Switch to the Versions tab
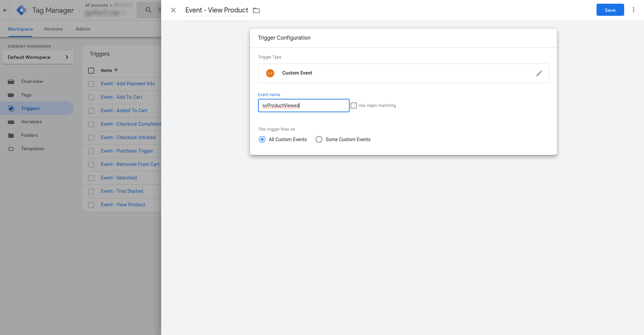The width and height of the screenshot is (644, 335). [x=53, y=29]
